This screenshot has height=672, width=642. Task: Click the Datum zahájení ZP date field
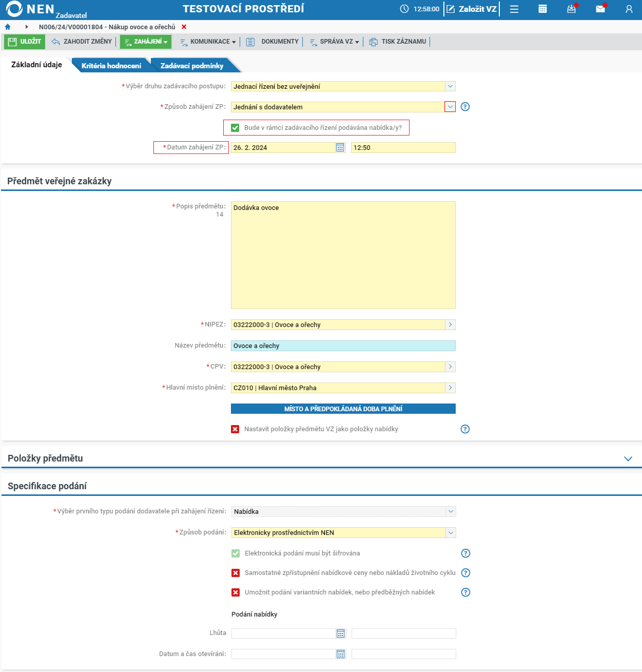tap(283, 148)
